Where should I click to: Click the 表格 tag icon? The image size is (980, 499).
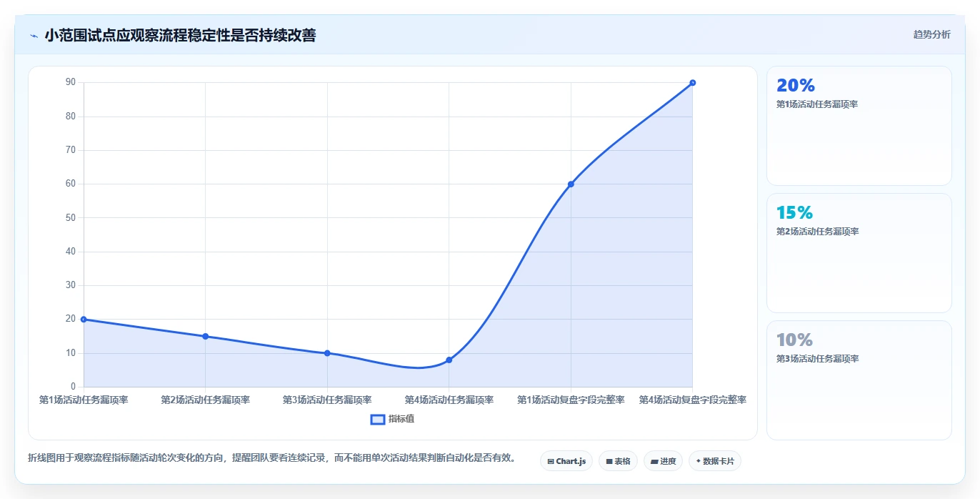pos(609,462)
